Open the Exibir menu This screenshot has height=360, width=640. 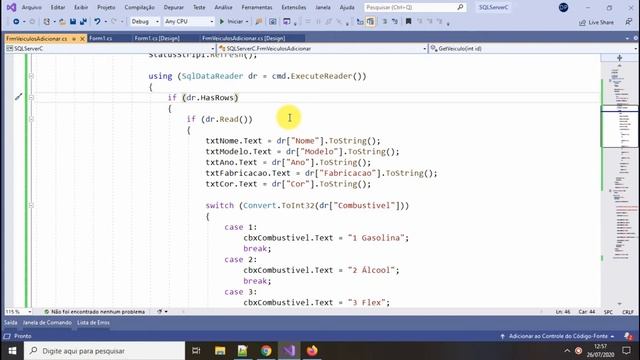coord(81,7)
